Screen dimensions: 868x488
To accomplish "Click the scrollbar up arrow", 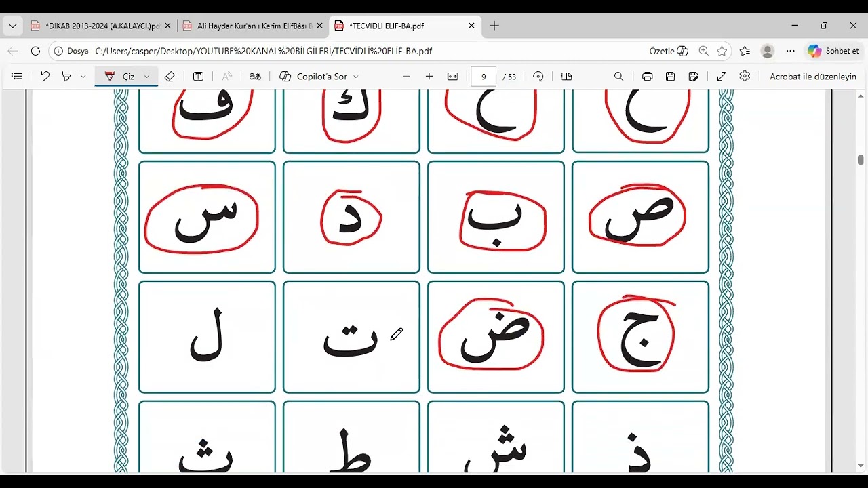I will point(861,96).
